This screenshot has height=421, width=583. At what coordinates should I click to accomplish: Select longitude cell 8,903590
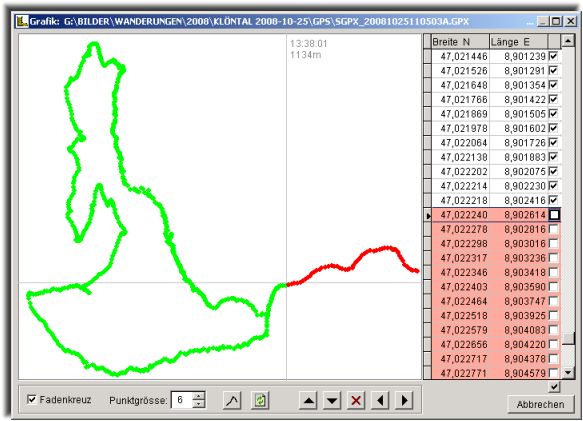tap(519, 287)
